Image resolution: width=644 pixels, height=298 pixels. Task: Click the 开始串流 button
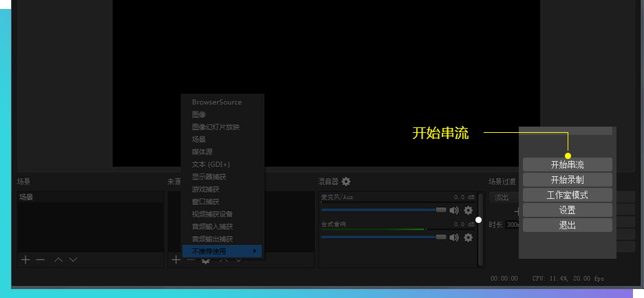click(x=567, y=164)
